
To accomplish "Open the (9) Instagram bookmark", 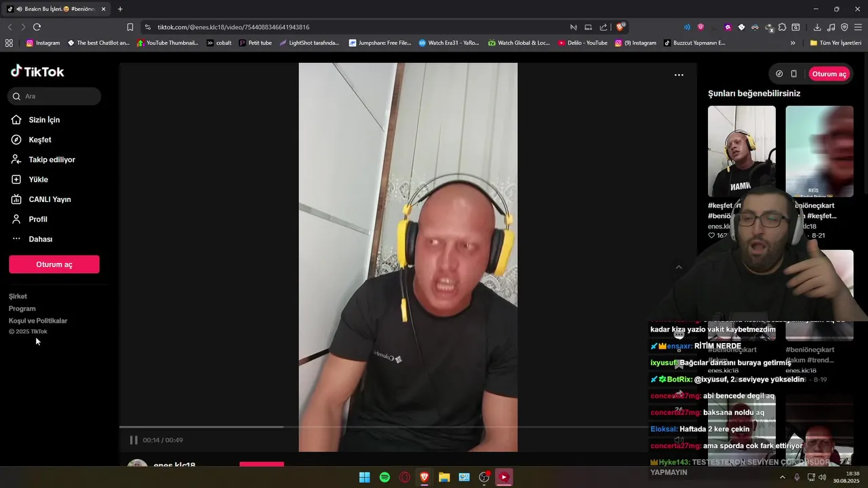I will [635, 43].
